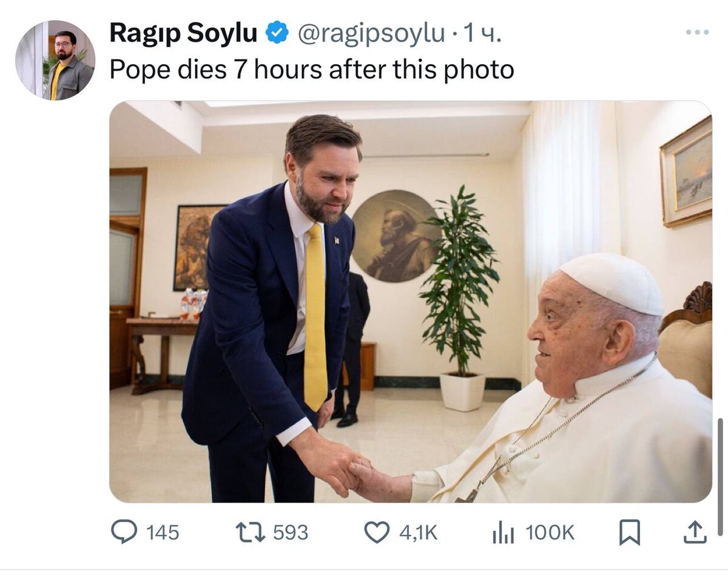This screenshot has height=584, width=728.
Task: Reply using the speech bubble icon
Action: click(124, 532)
